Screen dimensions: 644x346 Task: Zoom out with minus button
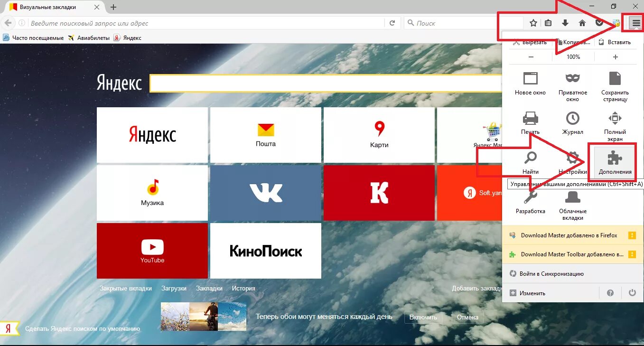click(x=531, y=57)
